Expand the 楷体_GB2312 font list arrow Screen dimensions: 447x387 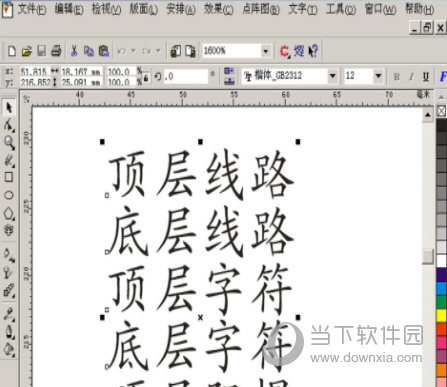[x=332, y=76]
